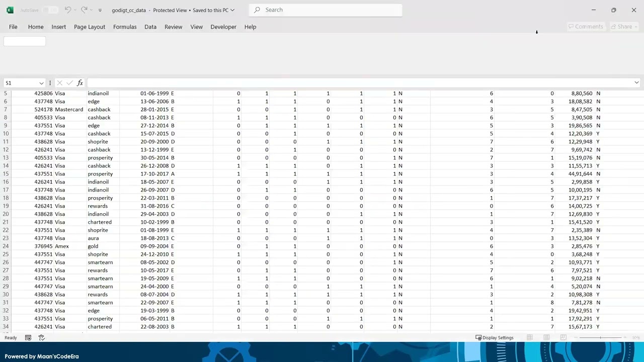Switch to the Insert tab
Screen dimensions: 644x362
[x=58, y=27]
